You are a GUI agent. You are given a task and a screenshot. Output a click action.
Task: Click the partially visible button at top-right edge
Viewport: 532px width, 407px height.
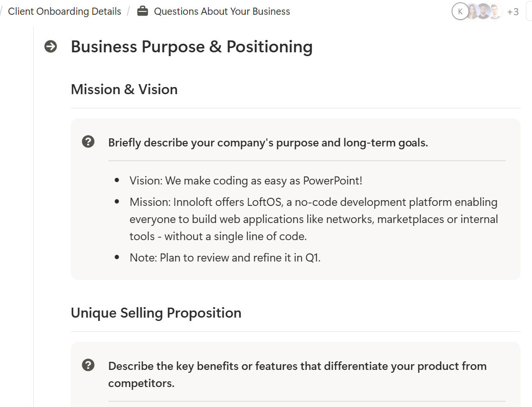[529, 11]
